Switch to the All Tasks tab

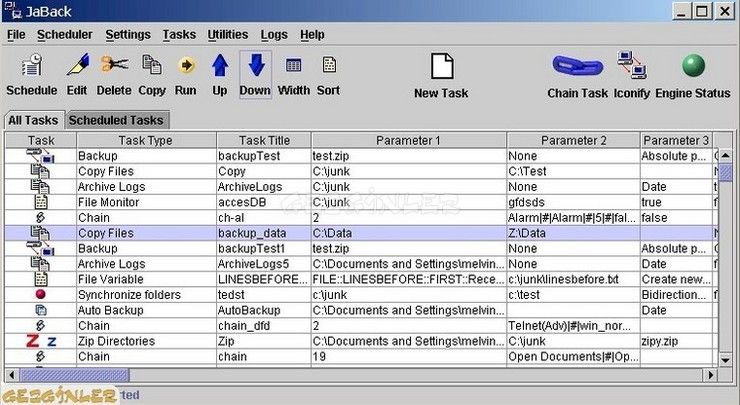tap(33, 120)
